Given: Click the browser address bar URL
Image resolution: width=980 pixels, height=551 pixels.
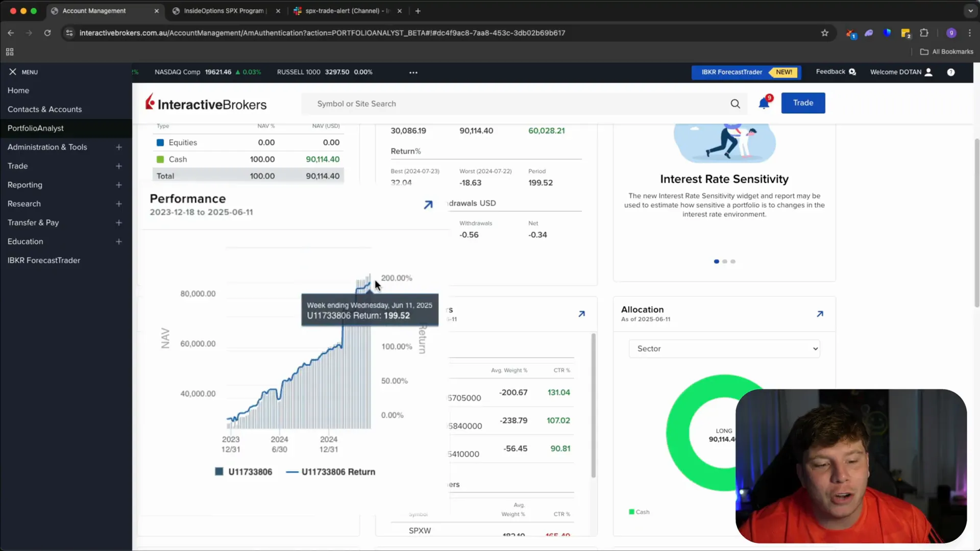Looking at the screenshot, I should (322, 33).
